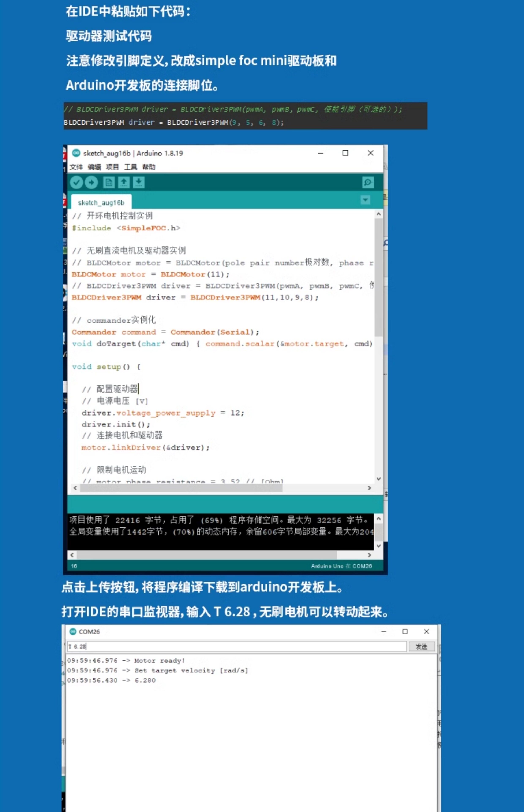Minimize the COM26 serial monitor window

click(384, 632)
